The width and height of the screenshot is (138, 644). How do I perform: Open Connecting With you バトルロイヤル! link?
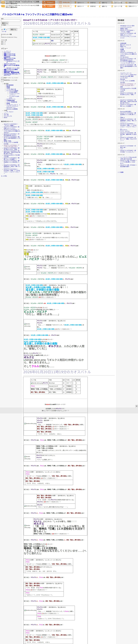[12, 74]
